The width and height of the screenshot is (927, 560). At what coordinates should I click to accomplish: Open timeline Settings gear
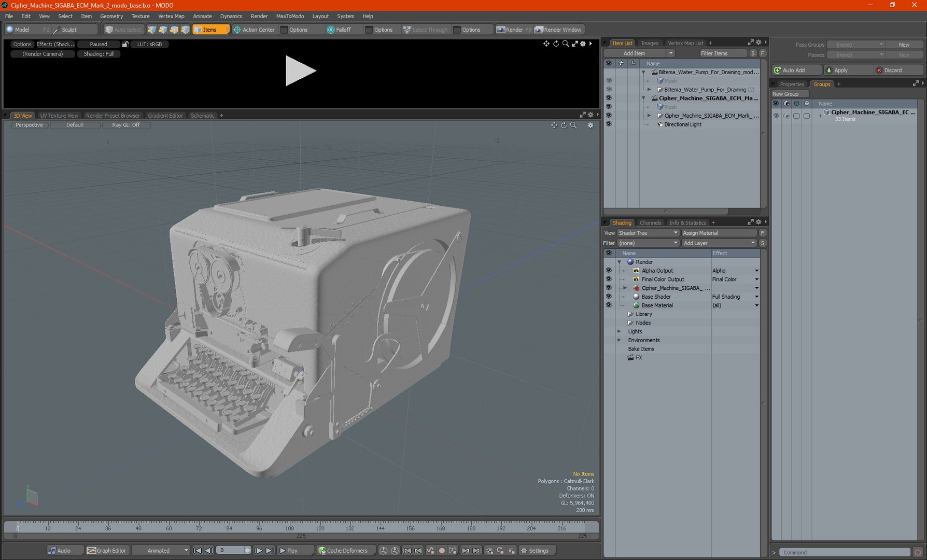tap(524, 551)
